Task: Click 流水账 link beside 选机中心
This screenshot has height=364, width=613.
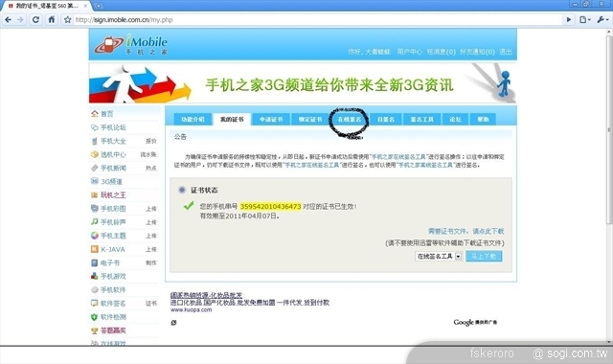Action: (x=148, y=155)
